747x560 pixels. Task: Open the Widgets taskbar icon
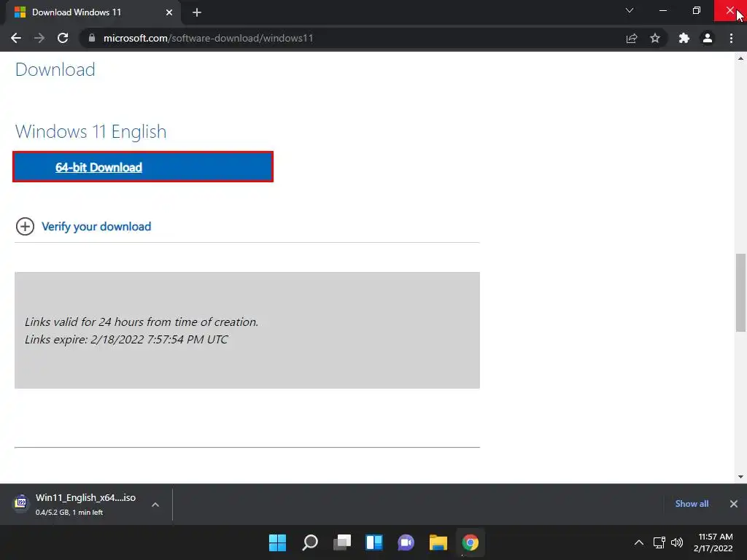[374, 542]
